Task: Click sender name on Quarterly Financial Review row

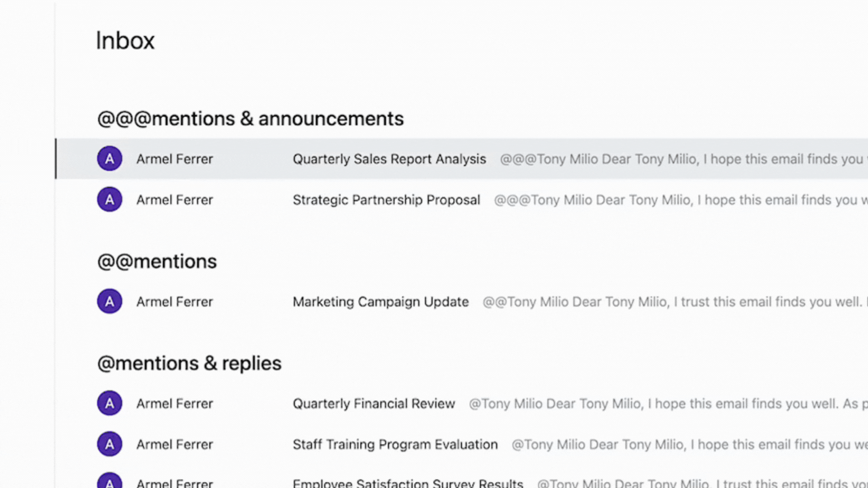Action: [175, 404]
